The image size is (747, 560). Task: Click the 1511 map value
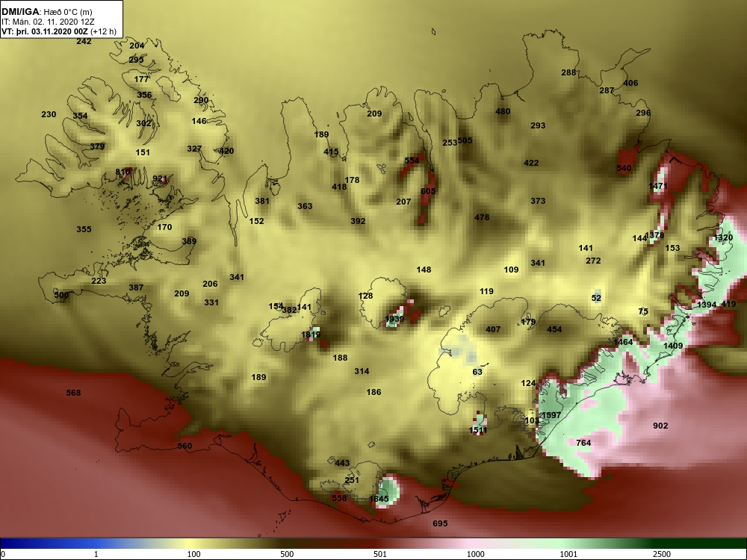coord(478,431)
